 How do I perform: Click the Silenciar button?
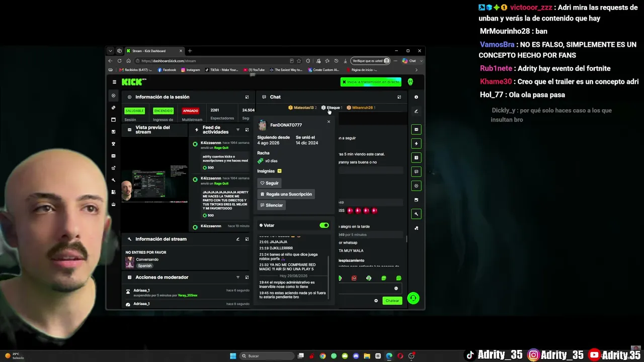[x=271, y=205]
